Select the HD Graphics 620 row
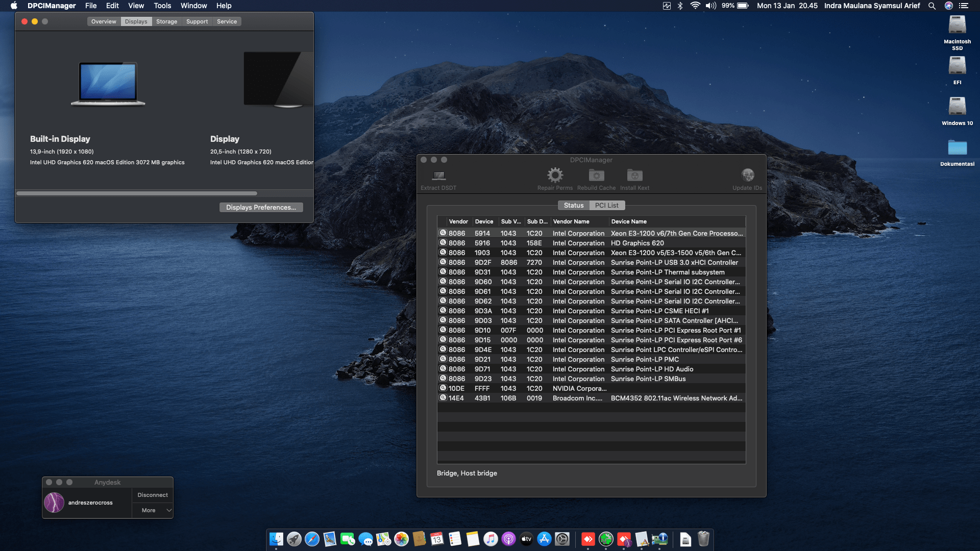Viewport: 980px width, 551px height. [x=637, y=243]
